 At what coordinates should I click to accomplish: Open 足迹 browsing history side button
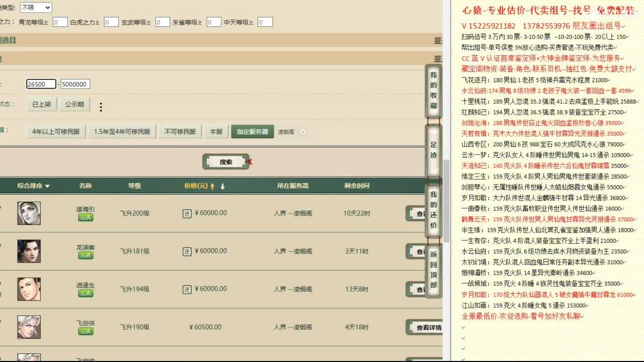coord(434,150)
